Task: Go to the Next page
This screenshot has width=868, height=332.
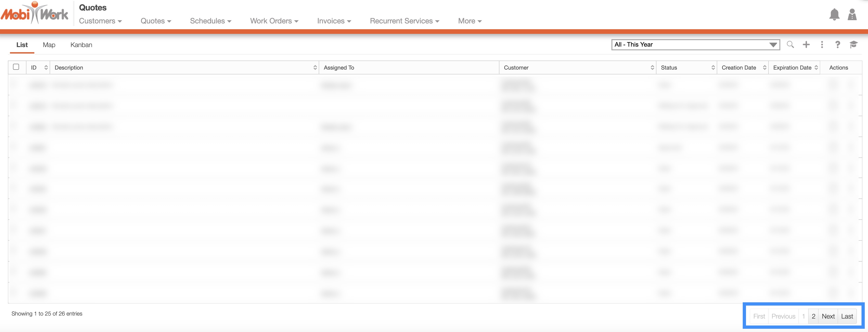Action: [x=828, y=316]
